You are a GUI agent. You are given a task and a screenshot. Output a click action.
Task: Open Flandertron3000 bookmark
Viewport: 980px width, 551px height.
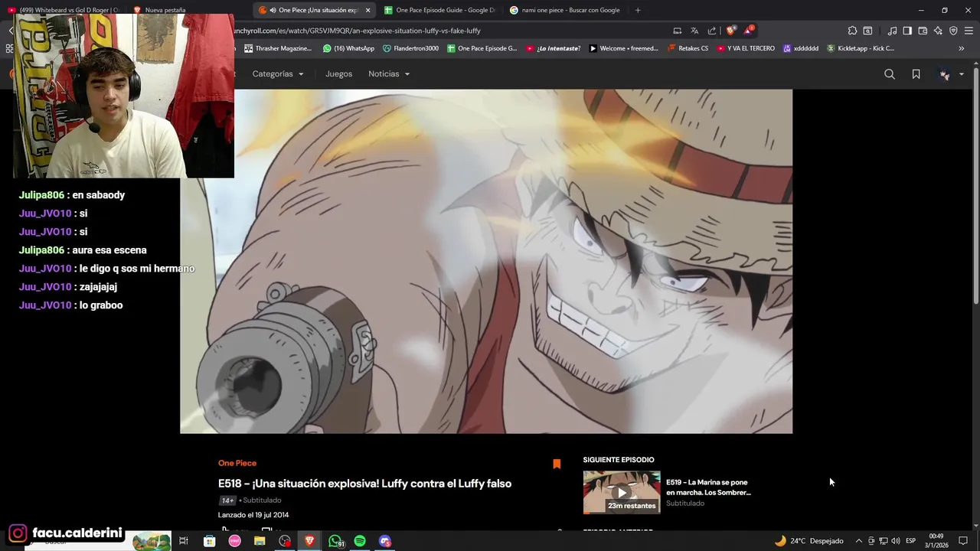click(x=411, y=48)
